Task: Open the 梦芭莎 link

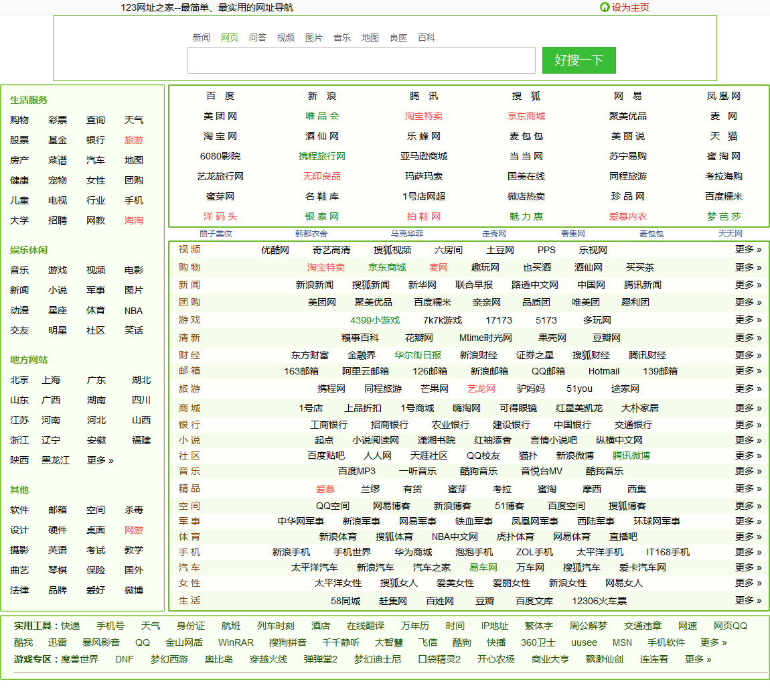Action: coord(723,216)
